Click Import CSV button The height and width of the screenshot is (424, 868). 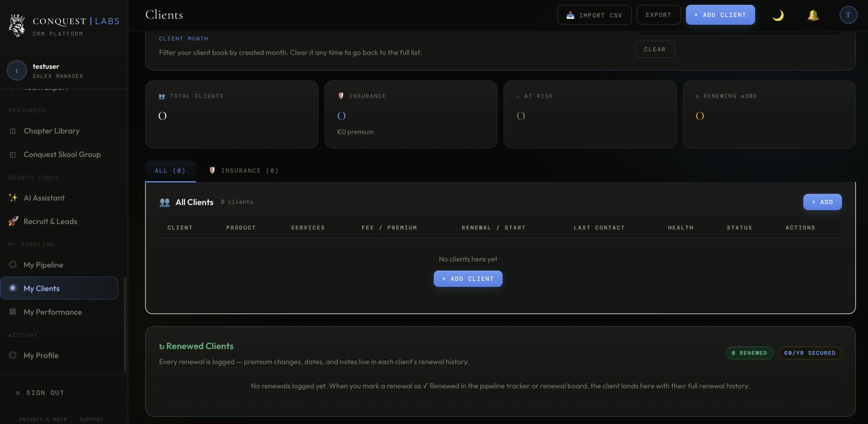point(594,15)
